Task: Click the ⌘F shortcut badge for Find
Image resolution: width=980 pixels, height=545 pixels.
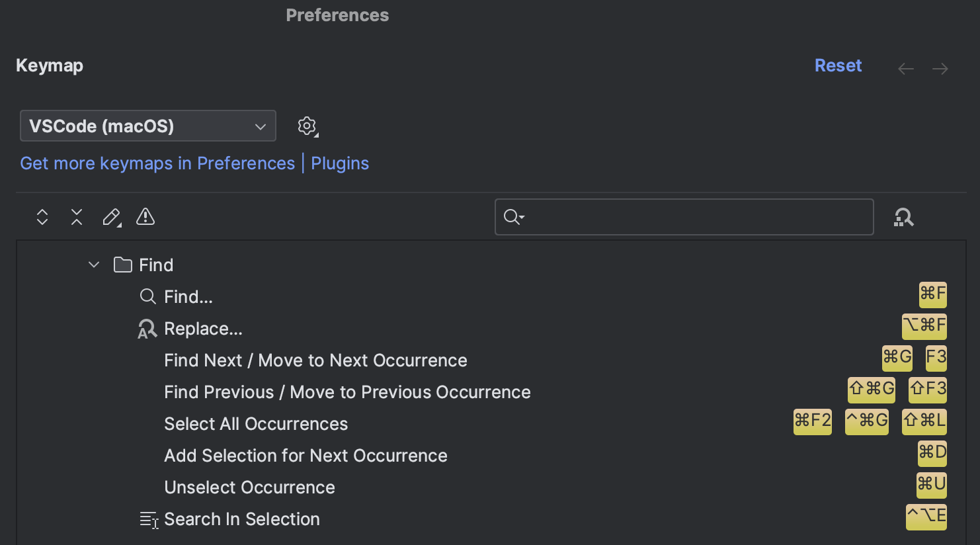Action: pyautogui.click(x=932, y=295)
